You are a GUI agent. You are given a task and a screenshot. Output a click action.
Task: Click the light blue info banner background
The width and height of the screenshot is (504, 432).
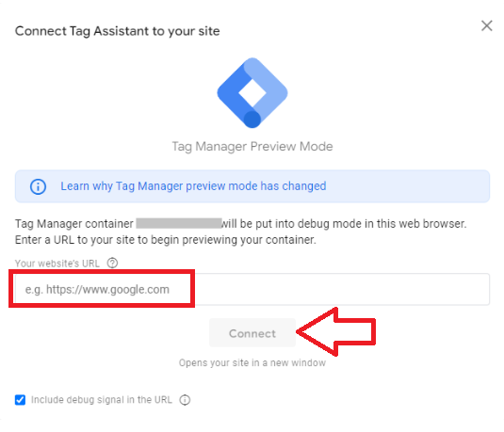pos(408,186)
